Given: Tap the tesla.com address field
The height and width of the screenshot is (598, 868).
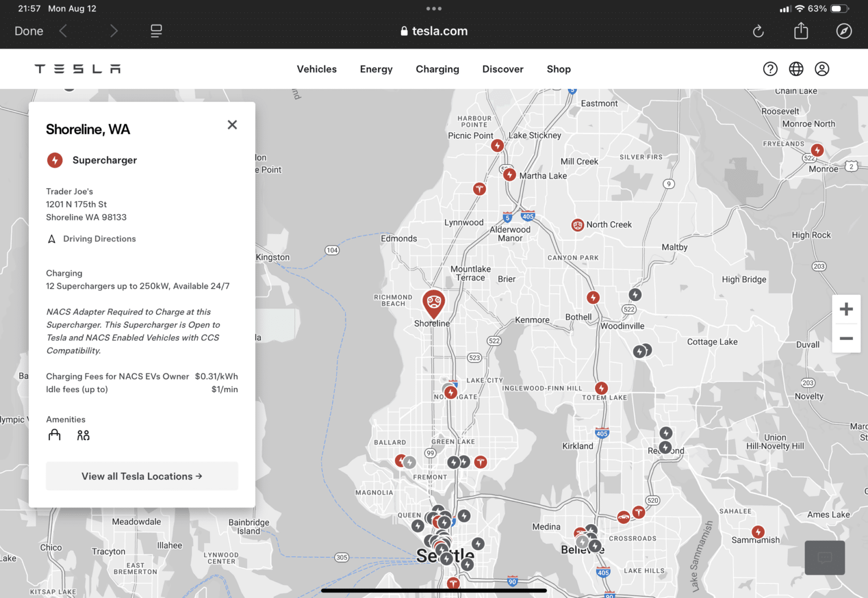Looking at the screenshot, I should pos(434,31).
